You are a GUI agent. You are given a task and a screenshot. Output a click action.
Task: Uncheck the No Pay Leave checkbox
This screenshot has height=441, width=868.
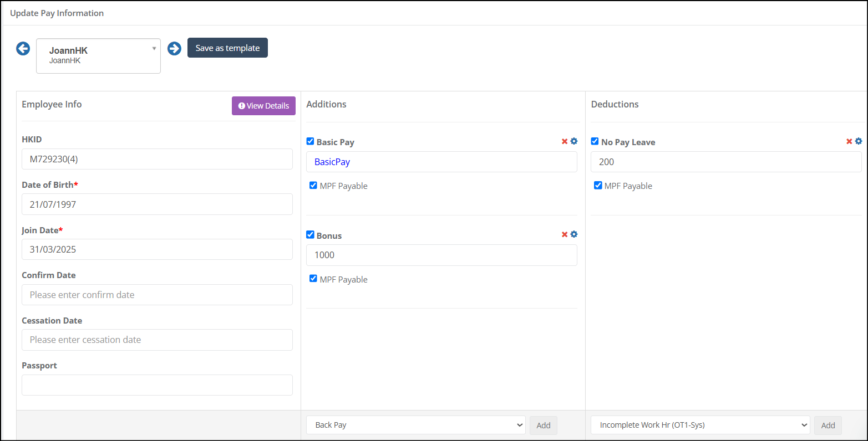pyautogui.click(x=595, y=141)
